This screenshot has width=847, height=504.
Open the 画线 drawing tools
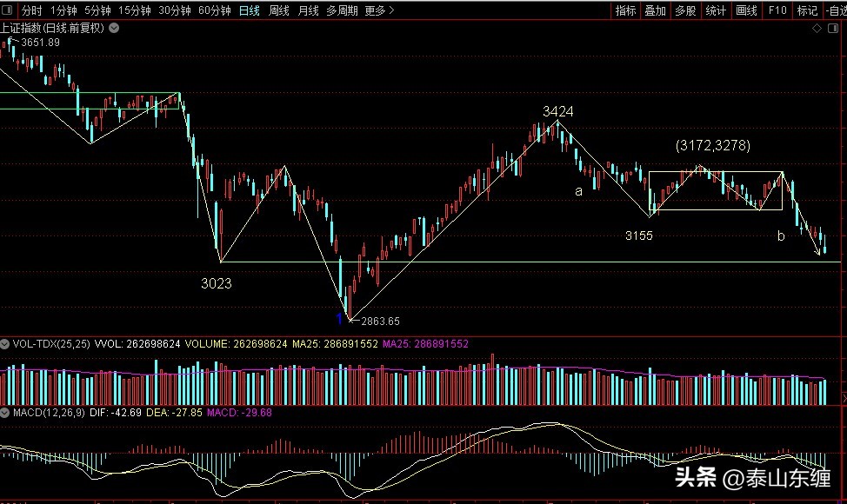[746, 10]
